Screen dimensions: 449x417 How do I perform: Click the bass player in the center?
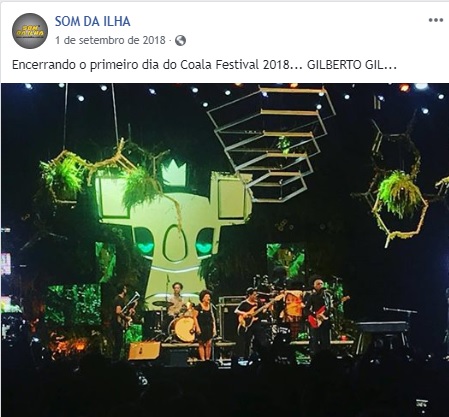pos(251,315)
